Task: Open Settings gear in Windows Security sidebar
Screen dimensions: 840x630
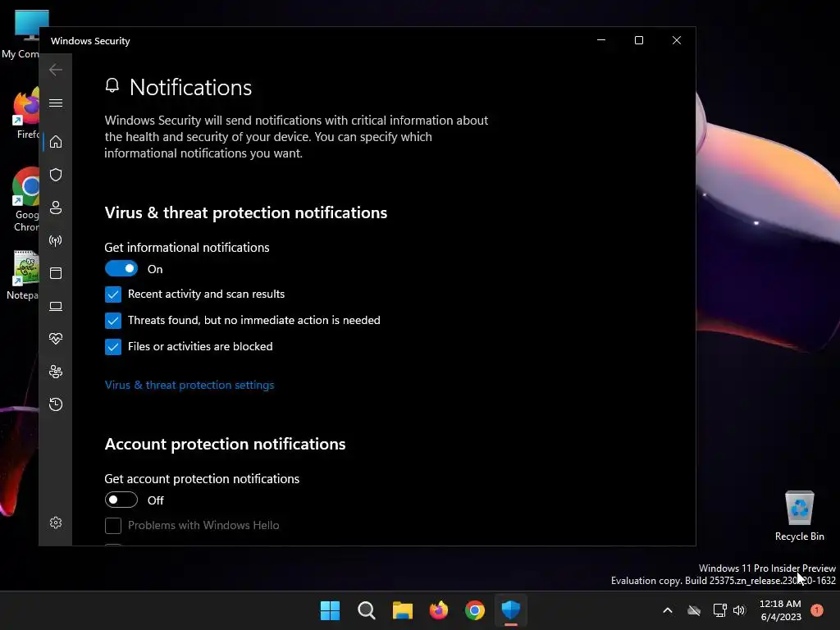Action: pos(56,523)
